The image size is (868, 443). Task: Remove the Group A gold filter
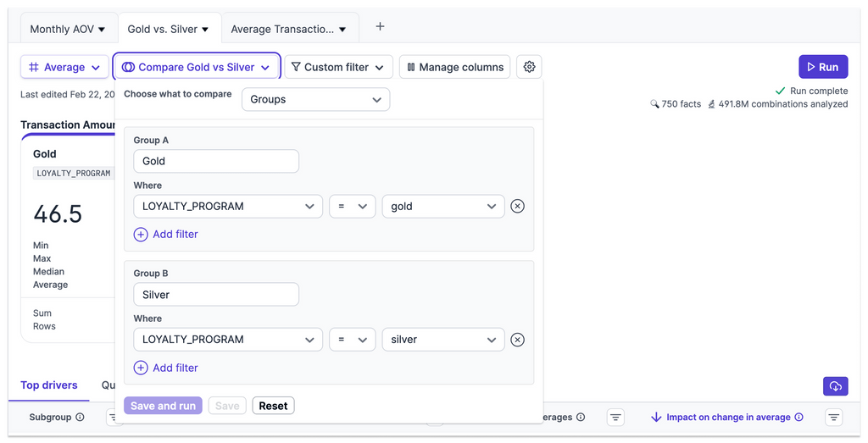coord(517,206)
